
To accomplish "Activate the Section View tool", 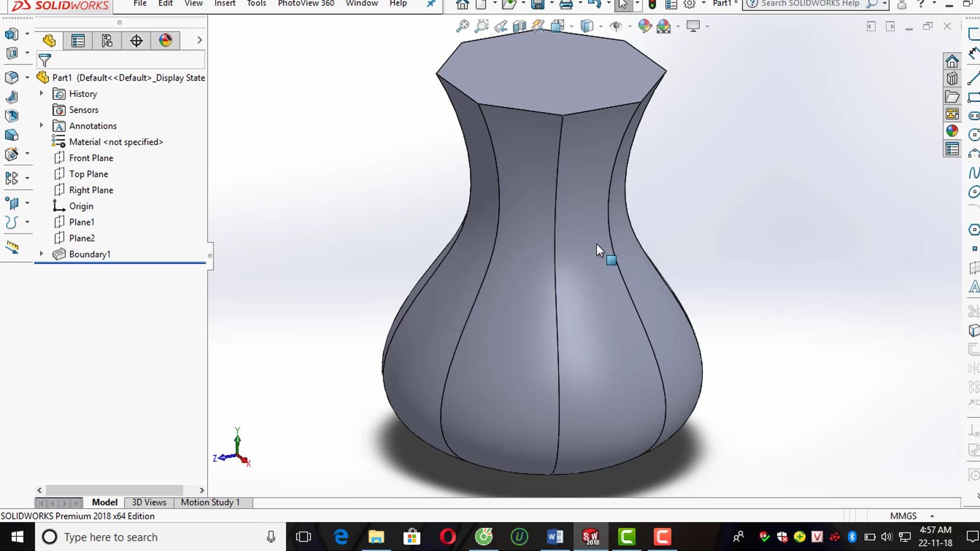I will (x=519, y=27).
